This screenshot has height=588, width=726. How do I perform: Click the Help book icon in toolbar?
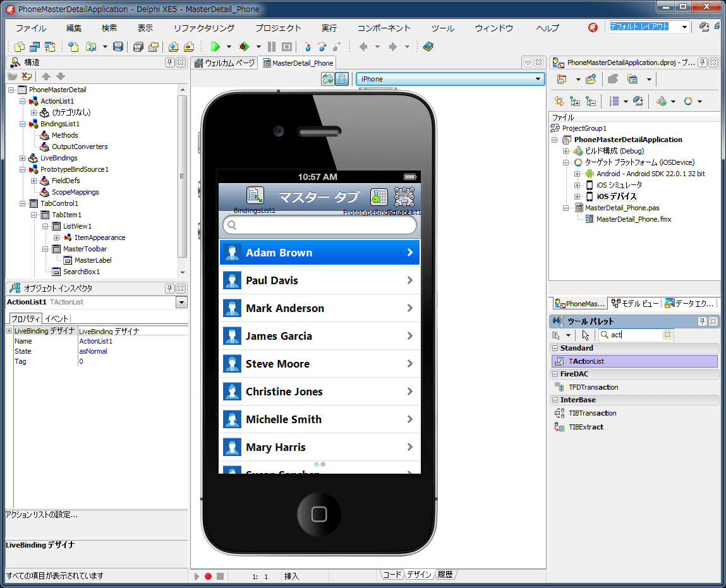[x=428, y=47]
